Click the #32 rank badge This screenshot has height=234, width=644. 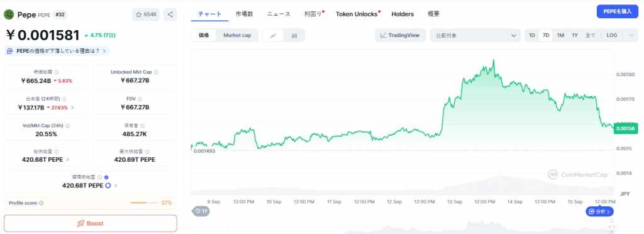click(60, 14)
